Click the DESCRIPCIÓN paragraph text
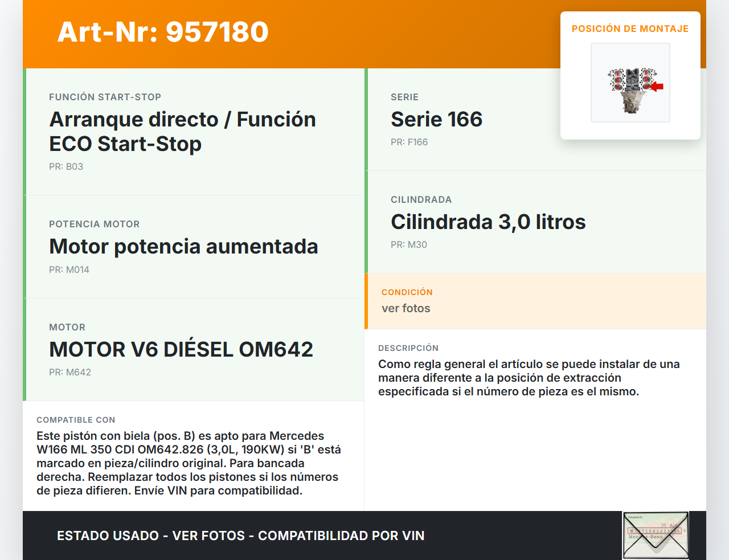Image resolution: width=729 pixels, height=560 pixels. tap(529, 378)
